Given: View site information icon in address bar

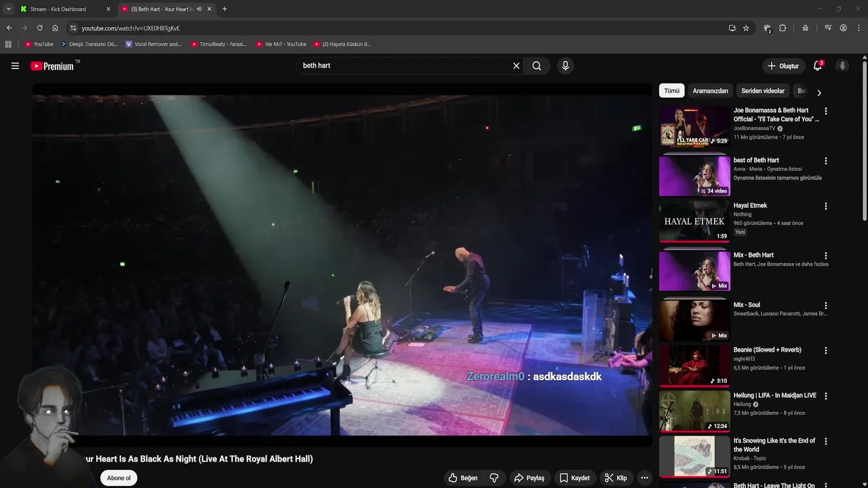Looking at the screenshot, I should pos(73,28).
